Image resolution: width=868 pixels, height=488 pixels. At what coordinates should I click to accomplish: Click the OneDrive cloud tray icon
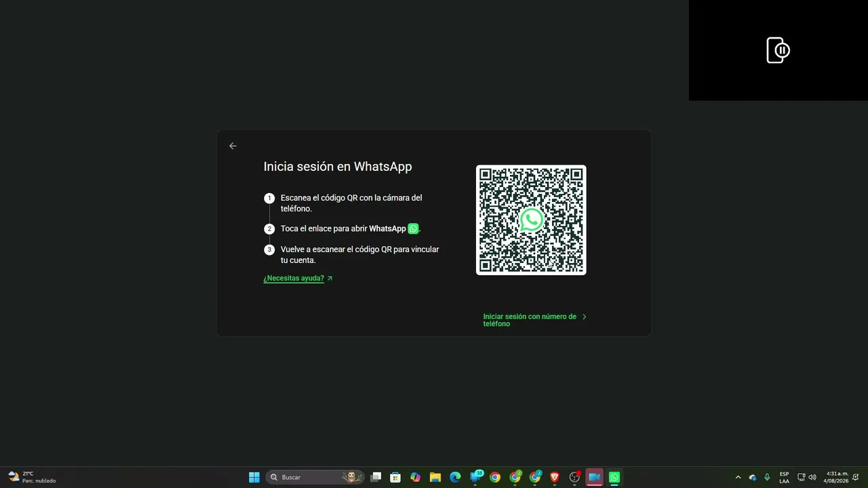(753, 477)
